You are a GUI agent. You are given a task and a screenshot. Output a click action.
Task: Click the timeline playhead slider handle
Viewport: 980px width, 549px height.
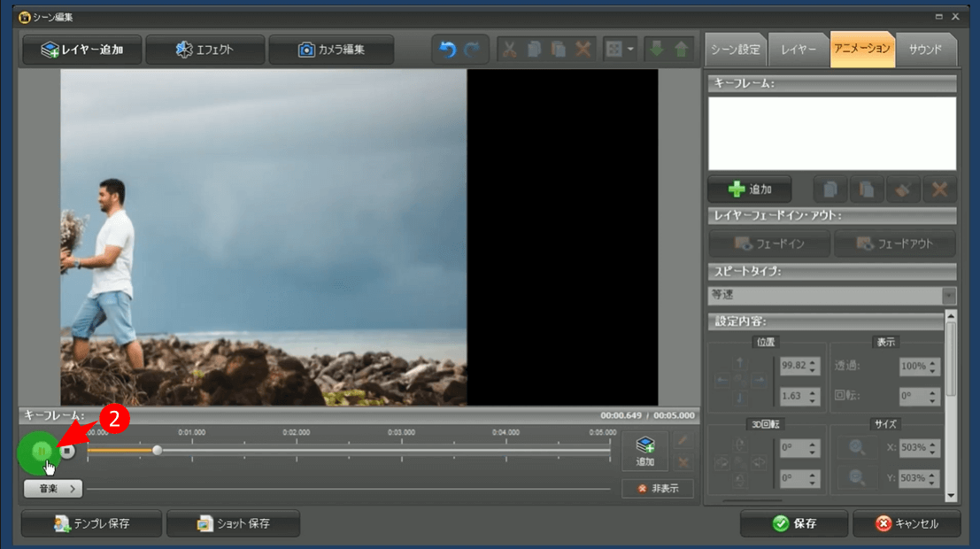tap(158, 451)
